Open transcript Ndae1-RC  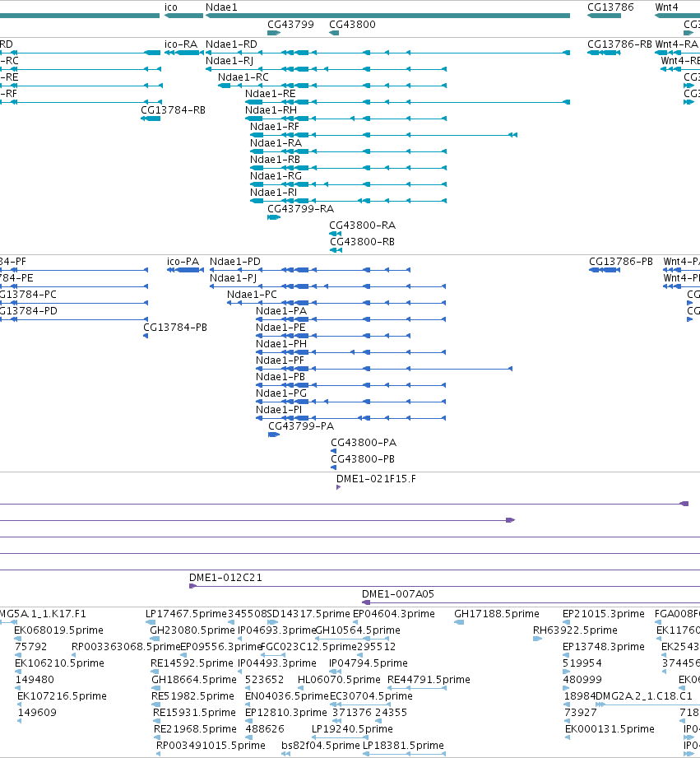pyautogui.click(x=243, y=77)
